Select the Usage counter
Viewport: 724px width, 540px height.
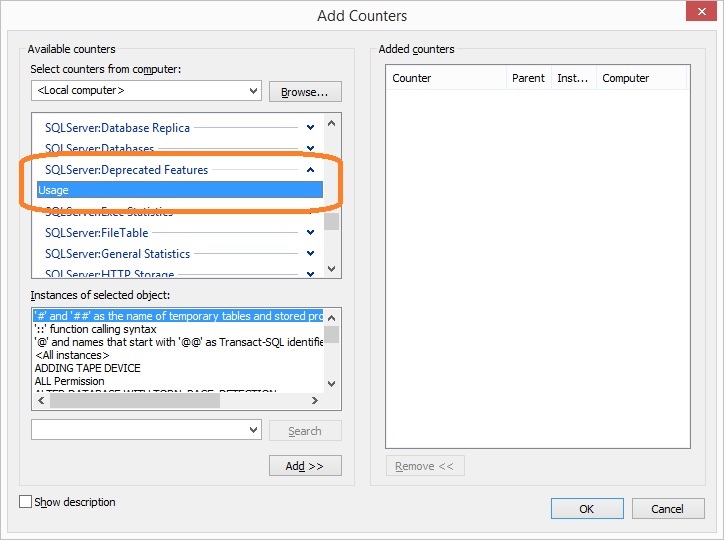180,190
